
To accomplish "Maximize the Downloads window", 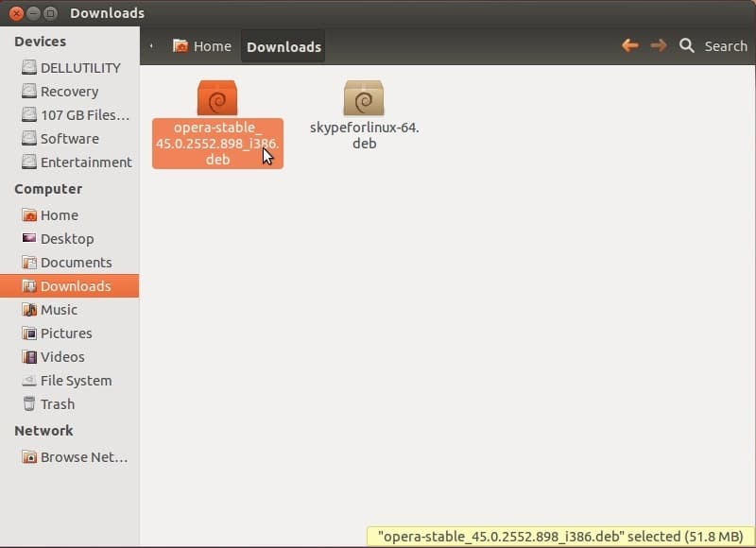I will click(x=50, y=13).
